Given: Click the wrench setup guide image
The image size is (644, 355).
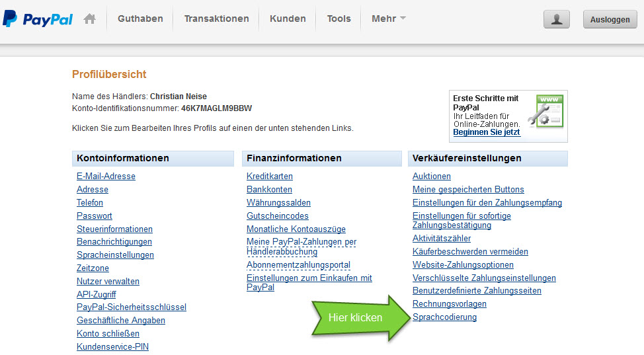Looking at the screenshot, I should (549, 111).
